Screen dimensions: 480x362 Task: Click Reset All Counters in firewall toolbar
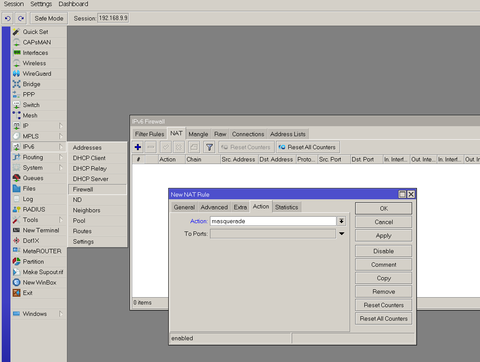[308, 147]
